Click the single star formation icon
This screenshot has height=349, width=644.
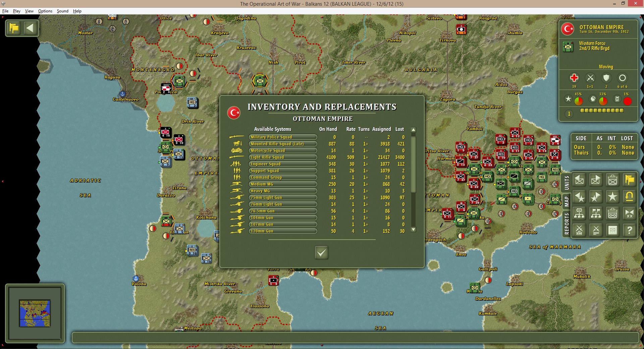(x=613, y=197)
